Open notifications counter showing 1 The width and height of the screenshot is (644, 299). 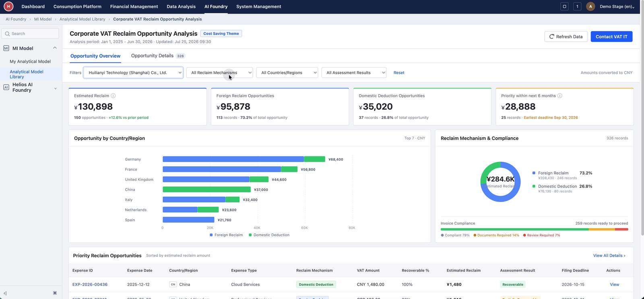point(577,6)
